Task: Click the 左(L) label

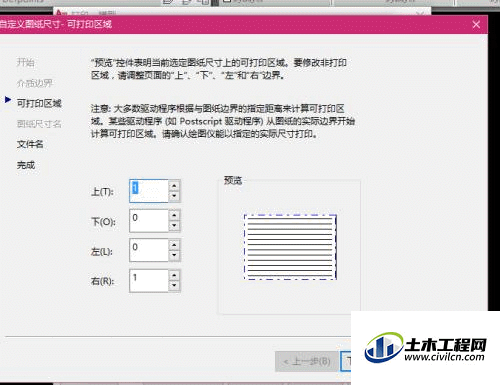Action: coord(102,251)
